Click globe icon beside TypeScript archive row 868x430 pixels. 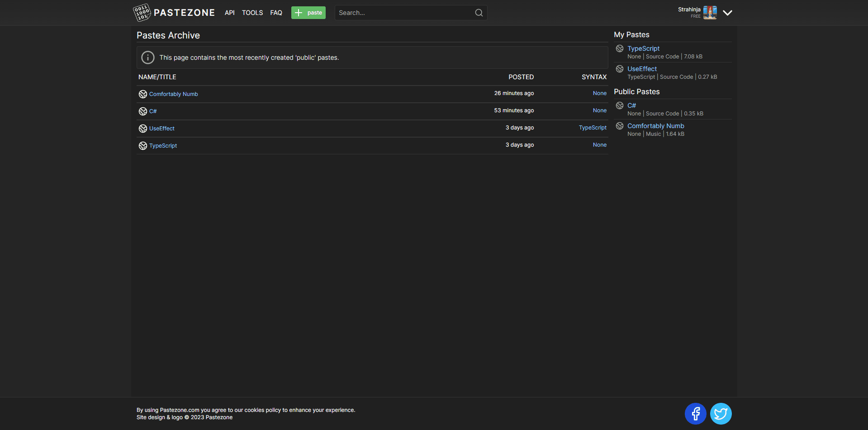(x=143, y=146)
